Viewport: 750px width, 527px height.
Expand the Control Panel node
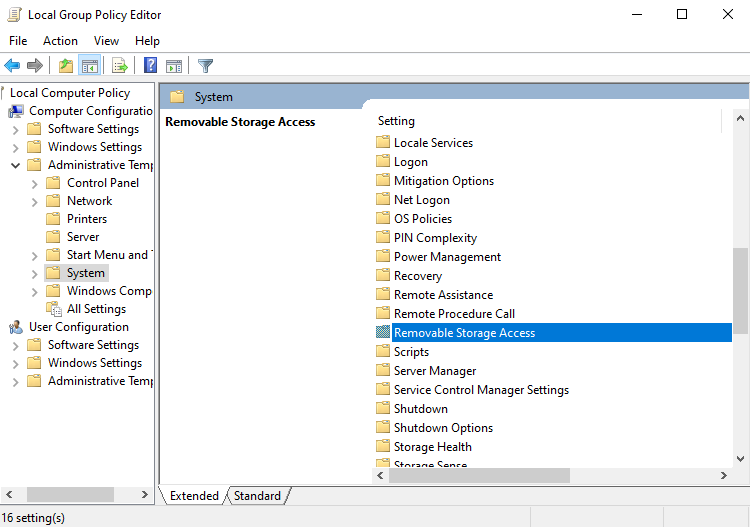[34, 184]
